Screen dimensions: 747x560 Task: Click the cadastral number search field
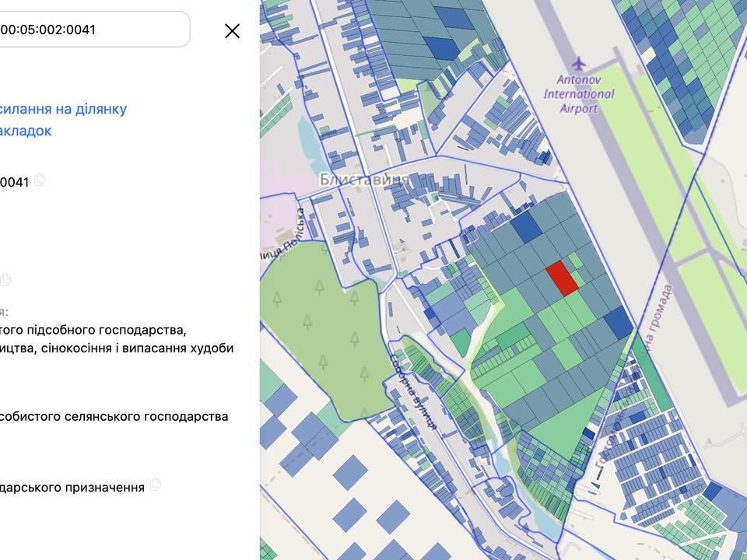pyautogui.click(x=93, y=30)
